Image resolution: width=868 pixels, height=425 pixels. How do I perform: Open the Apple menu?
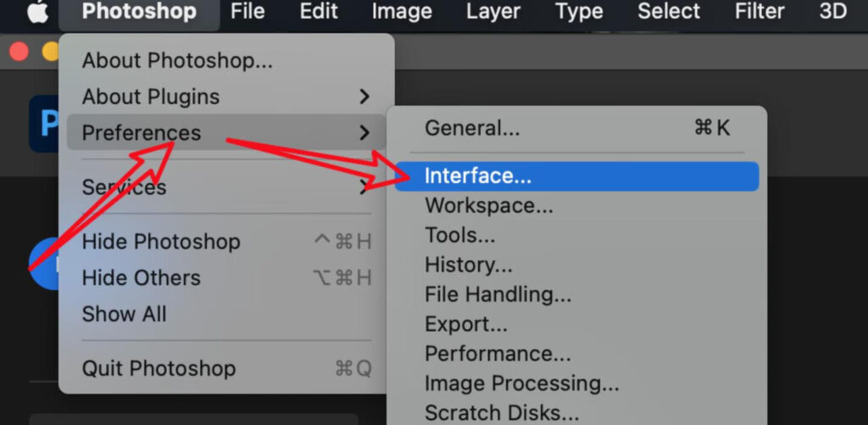pos(37,12)
